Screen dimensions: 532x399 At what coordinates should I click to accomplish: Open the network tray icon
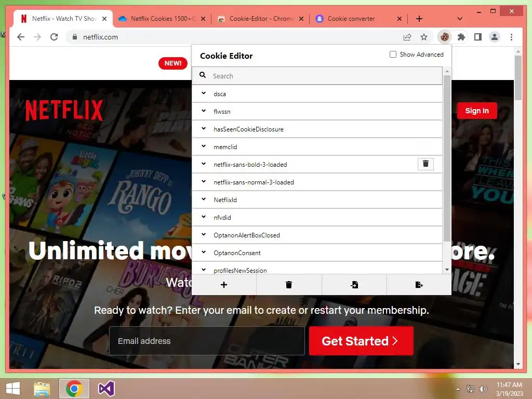tap(470, 389)
